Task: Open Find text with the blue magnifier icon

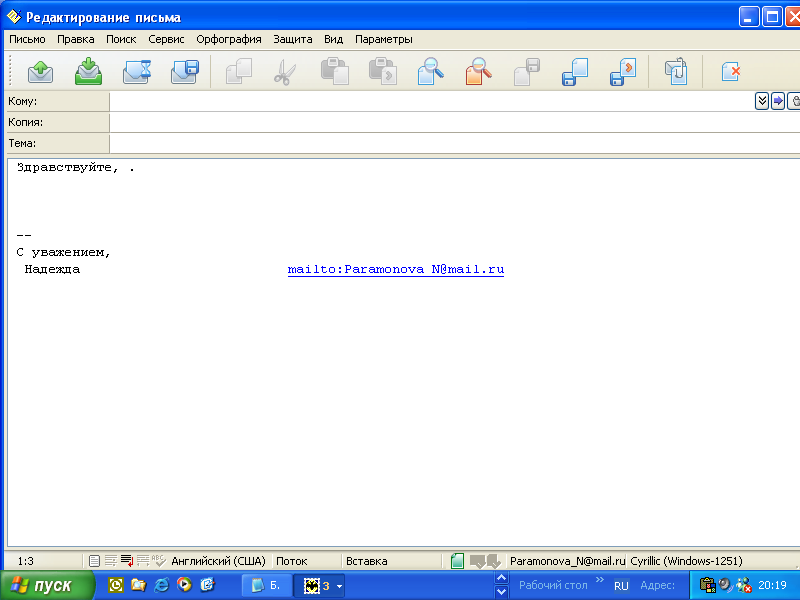Action: pyautogui.click(x=431, y=71)
